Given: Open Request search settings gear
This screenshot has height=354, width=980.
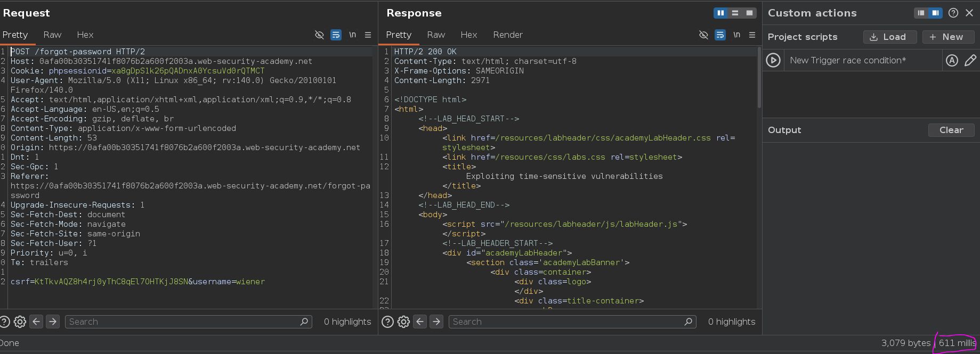Looking at the screenshot, I should [x=20, y=322].
